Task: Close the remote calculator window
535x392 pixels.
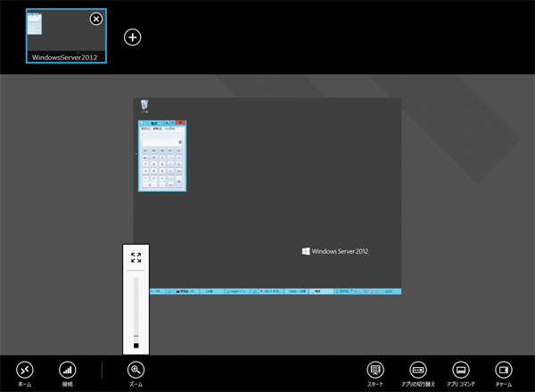Action: [180, 123]
